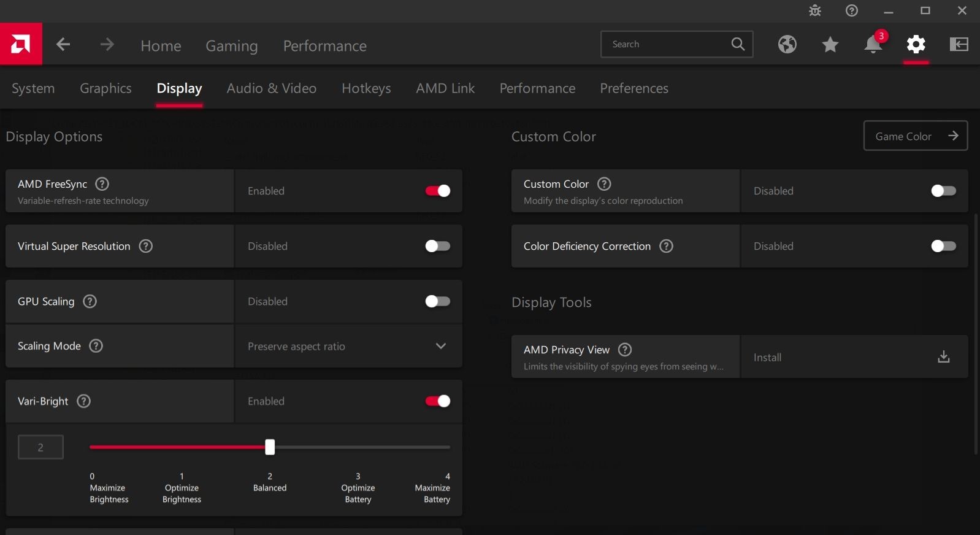
Task: Click the Vari-Bright value box
Action: (x=40, y=447)
